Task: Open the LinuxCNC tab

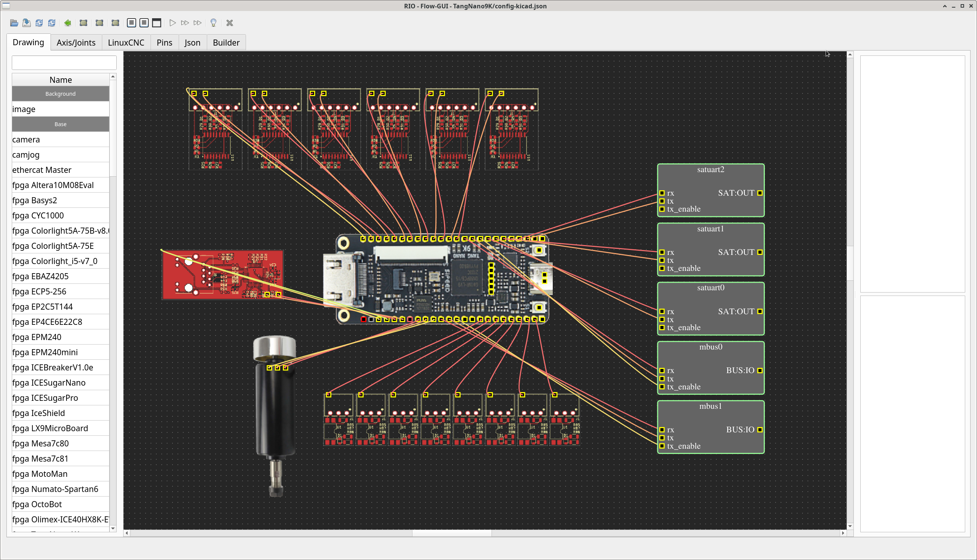Action: point(126,43)
